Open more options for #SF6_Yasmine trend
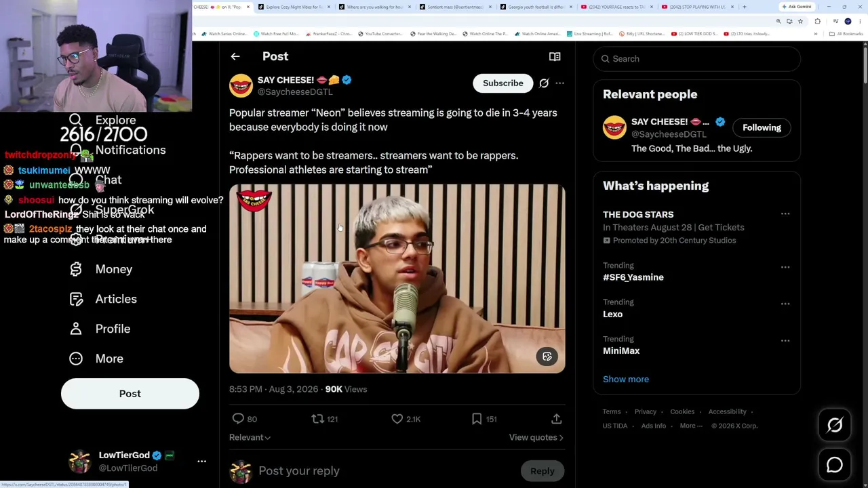This screenshot has height=488, width=868. click(x=785, y=267)
